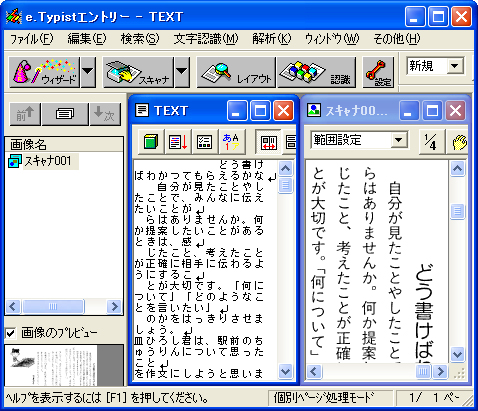Open the 文字認識(M) menu
This screenshot has height=411, width=478.
click(x=206, y=39)
